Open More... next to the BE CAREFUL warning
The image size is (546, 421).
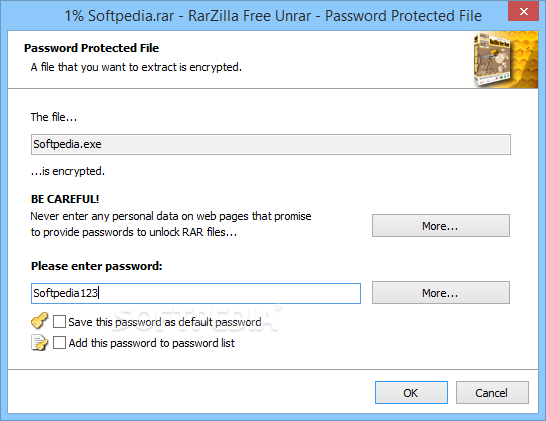(440, 226)
